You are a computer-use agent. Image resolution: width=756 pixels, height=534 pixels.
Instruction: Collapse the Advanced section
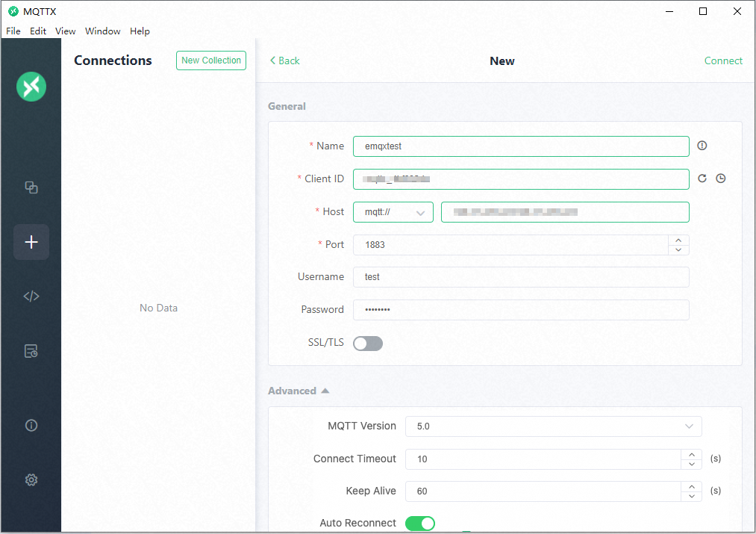tap(299, 391)
